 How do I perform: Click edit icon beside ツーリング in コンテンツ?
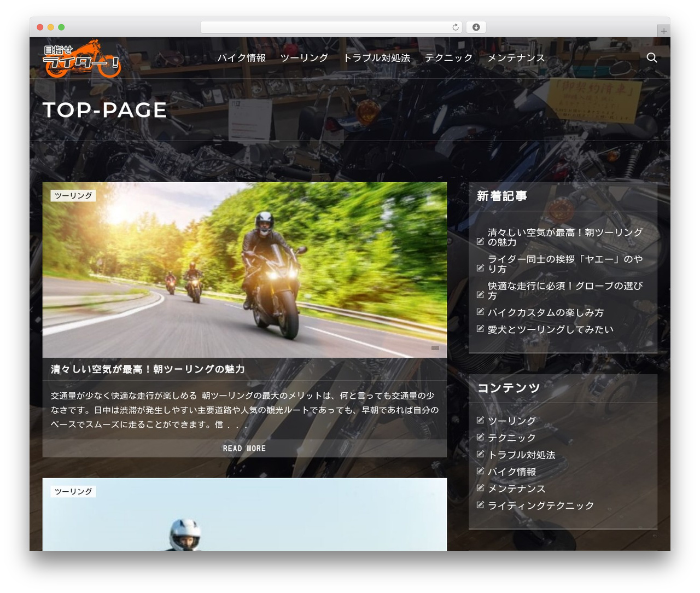(x=480, y=420)
